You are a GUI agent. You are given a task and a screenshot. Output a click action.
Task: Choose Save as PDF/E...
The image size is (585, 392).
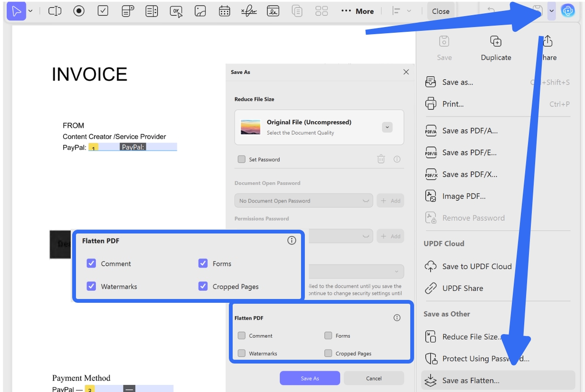coord(498,152)
